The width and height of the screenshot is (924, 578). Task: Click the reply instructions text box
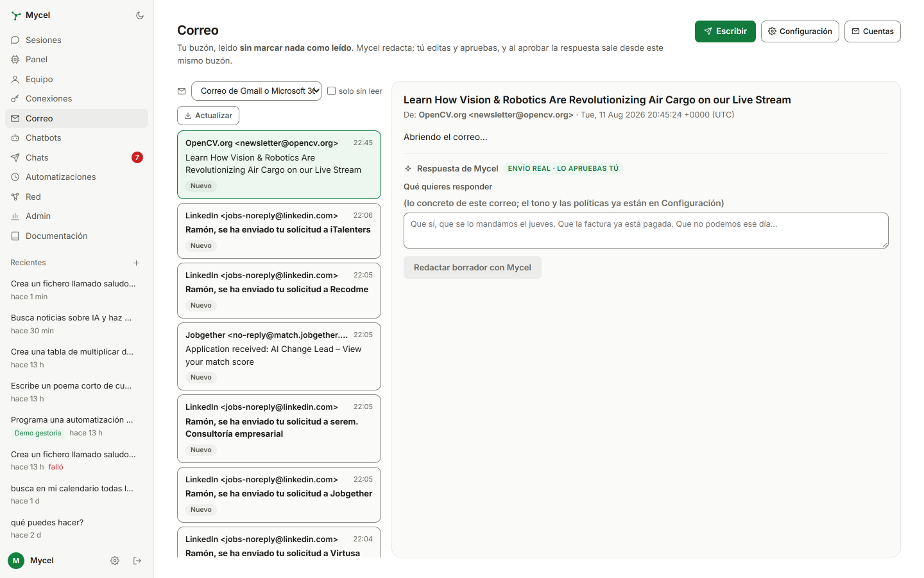[x=646, y=231]
